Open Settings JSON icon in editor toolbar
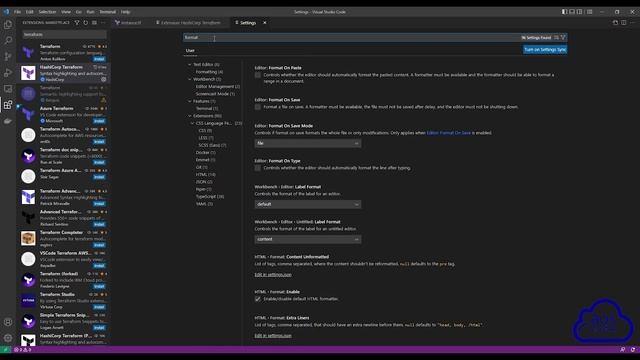Image resolution: width=640 pixels, height=360 pixels. [x=616, y=23]
